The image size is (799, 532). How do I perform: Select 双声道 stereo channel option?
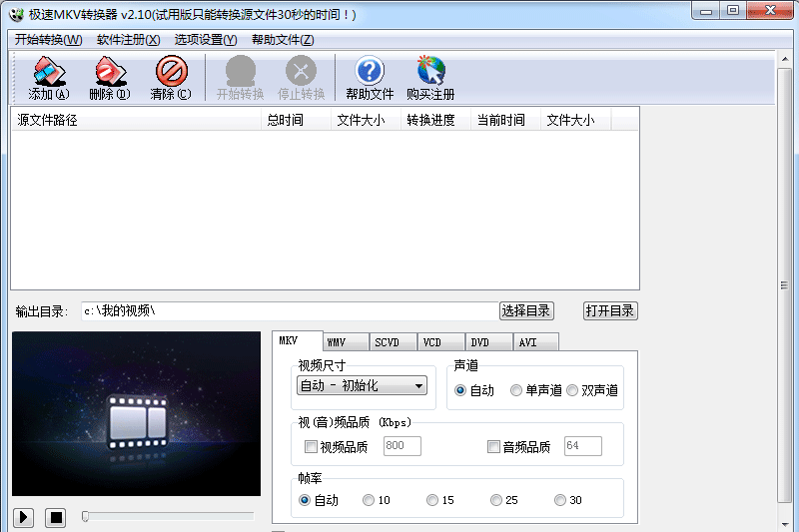[592, 390]
